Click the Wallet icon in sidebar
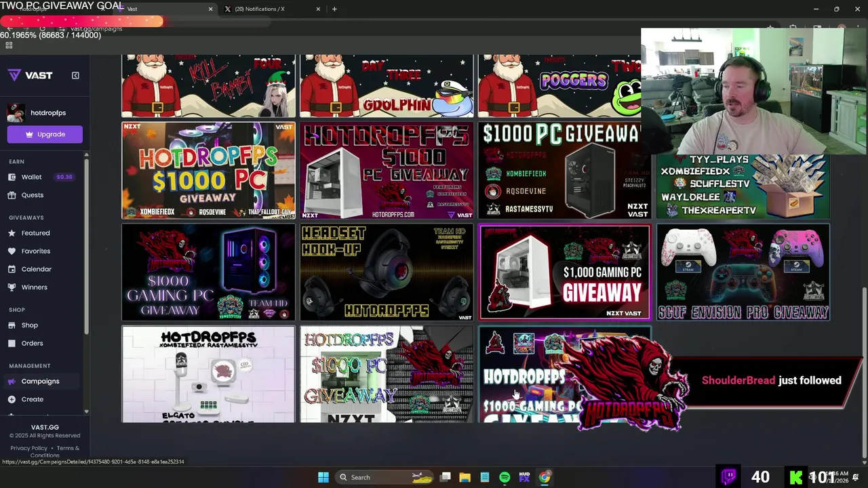Image resolution: width=868 pixels, height=488 pixels. (x=12, y=177)
